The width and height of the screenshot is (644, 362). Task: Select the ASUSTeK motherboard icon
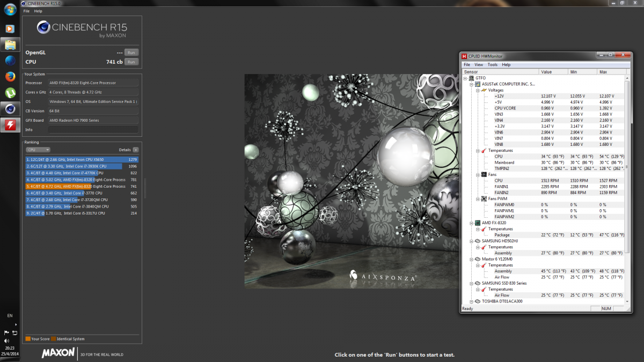478,84
